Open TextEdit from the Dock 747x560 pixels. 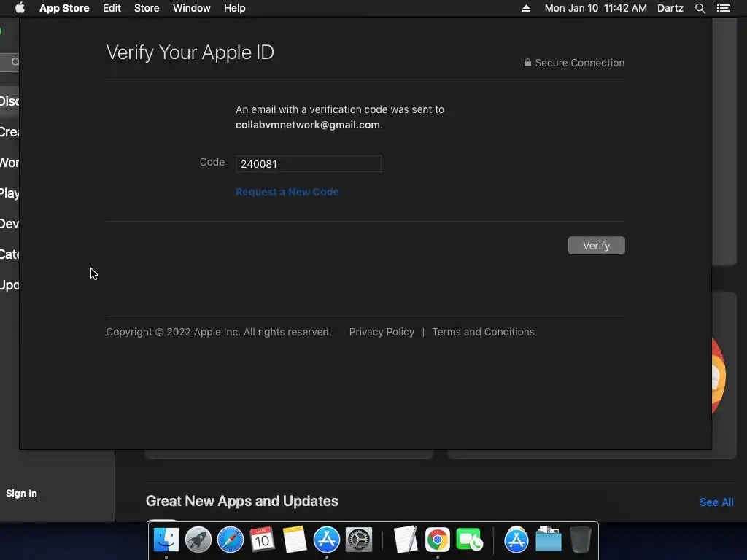(x=406, y=540)
